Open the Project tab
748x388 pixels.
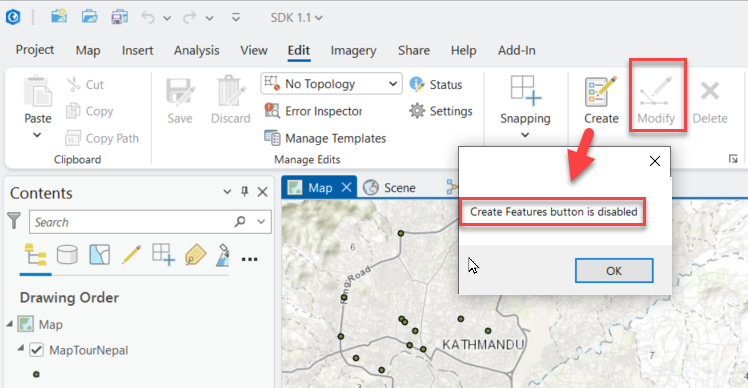[x=35, y=50]
